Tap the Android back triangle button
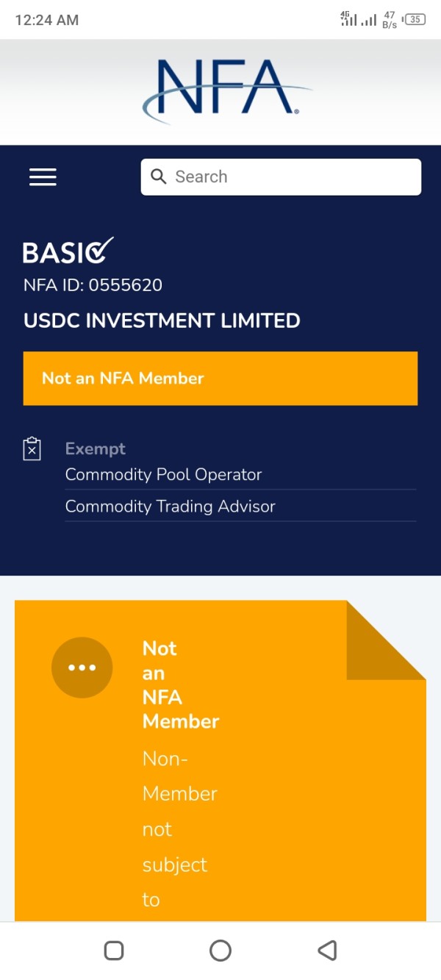The height and width of the screenshot is (980, 441). 327,951
